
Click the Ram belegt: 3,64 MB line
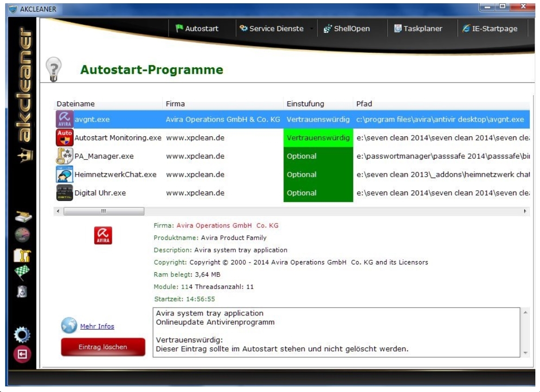click(187, 275)
